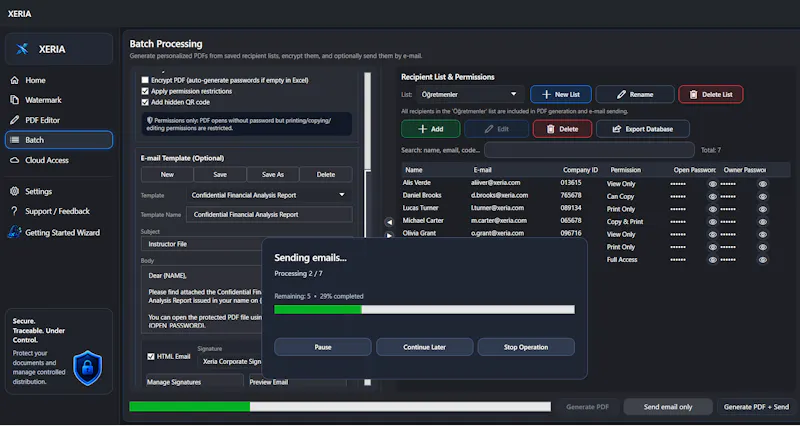Unmask Michael Carter's open password
The width and height of the screenshot is (800, 426).
click(x=713, y=222)
